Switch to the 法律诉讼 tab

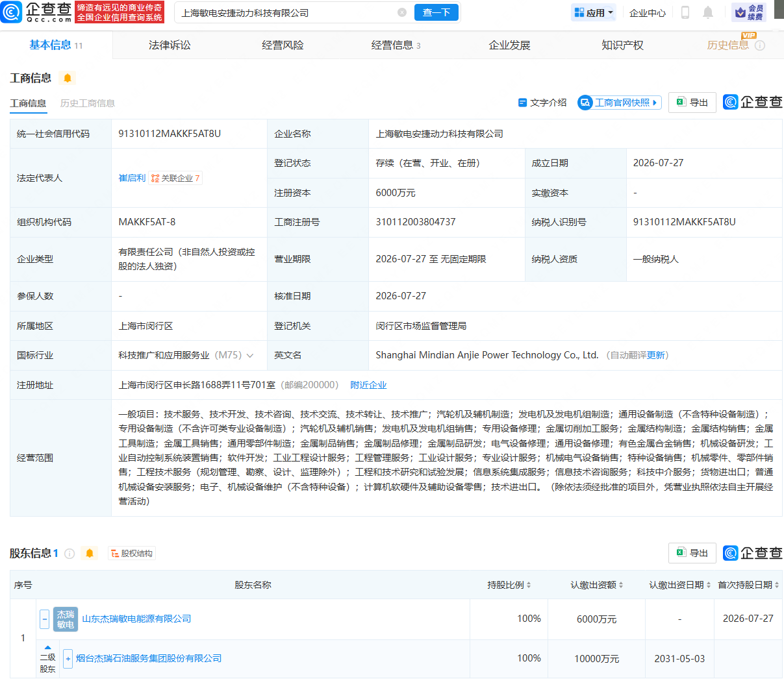click(170, 45)
